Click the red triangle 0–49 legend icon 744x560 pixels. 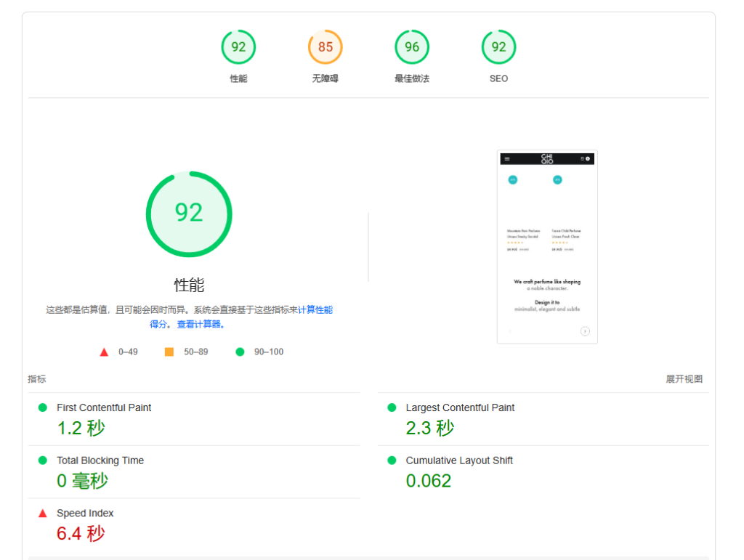[x=104, y=352]
